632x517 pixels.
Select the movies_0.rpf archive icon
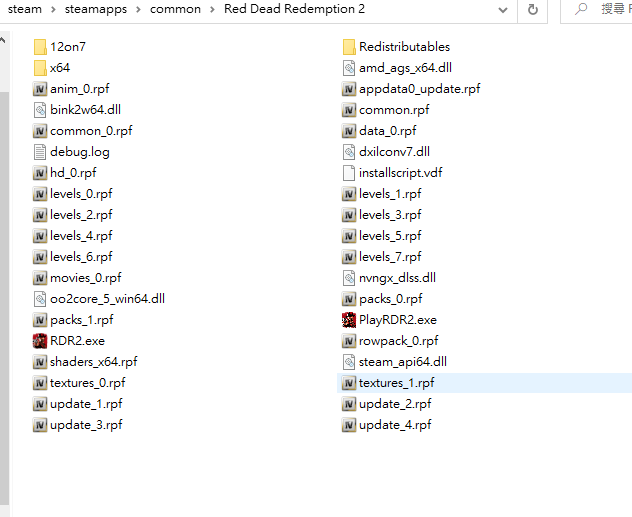(40, 278)
